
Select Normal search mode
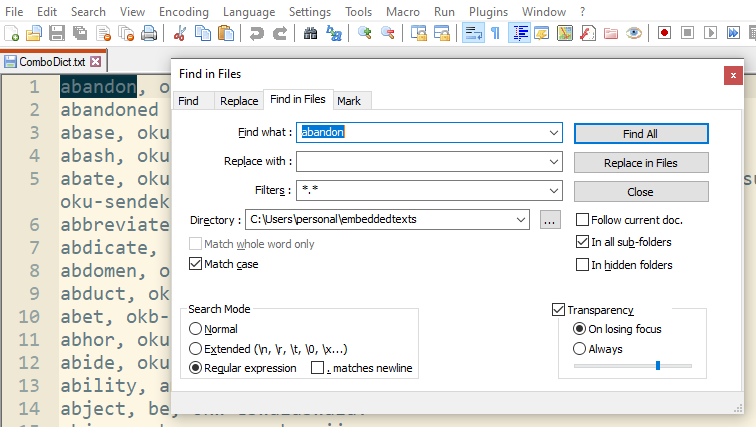pos(195,329)
